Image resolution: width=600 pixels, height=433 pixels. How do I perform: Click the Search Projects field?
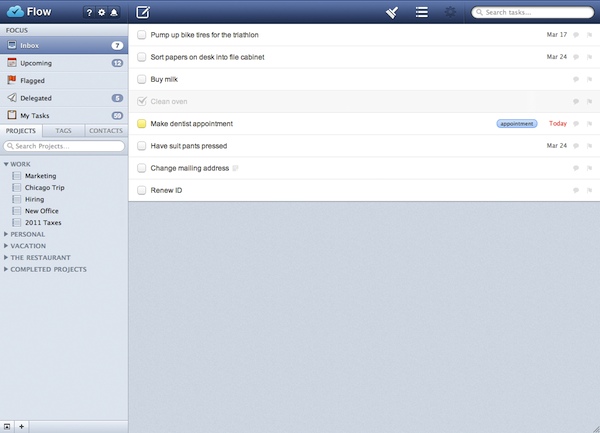(x=64, y=146)
